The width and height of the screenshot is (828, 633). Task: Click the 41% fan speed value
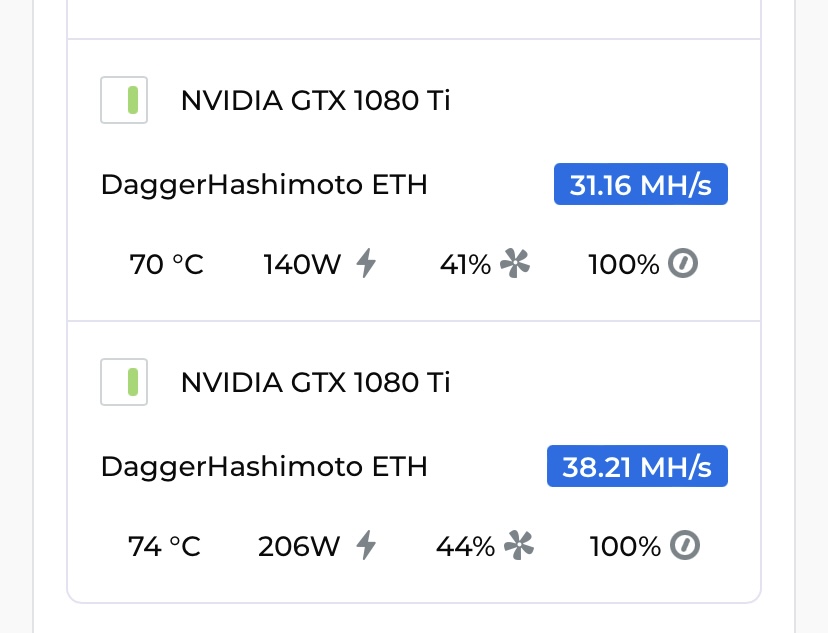click(465, 264)
